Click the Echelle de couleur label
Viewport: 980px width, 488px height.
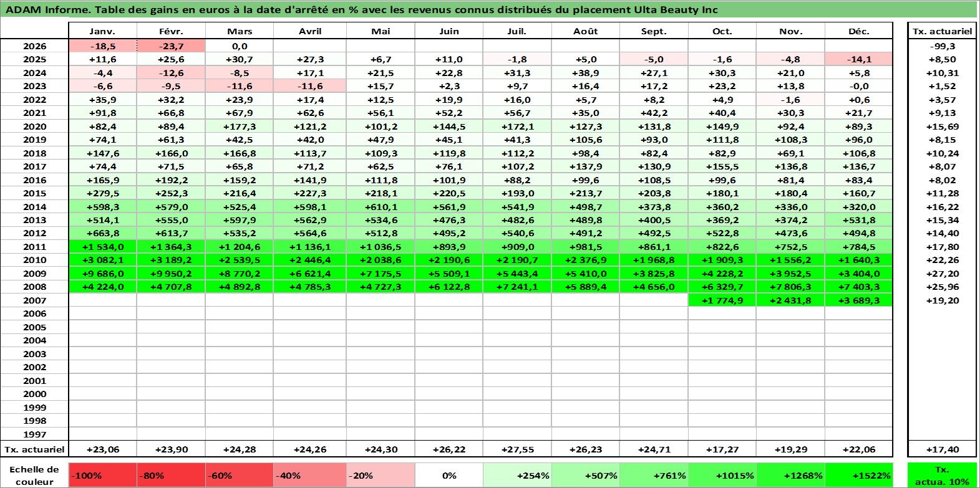coord(34,476)
